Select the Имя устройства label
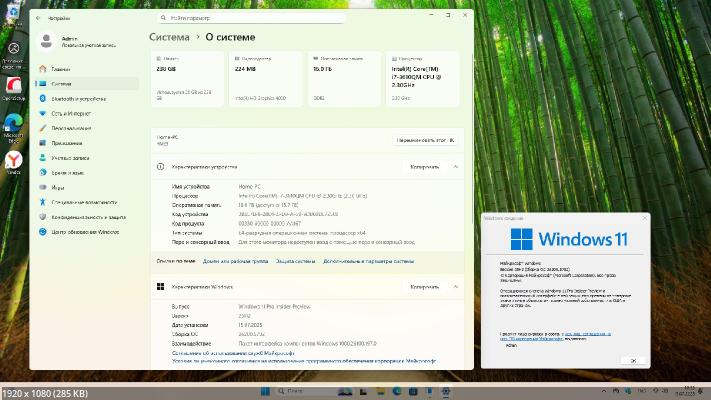The width and height of the screenshot is (711, 400). [x=190, y=186]
